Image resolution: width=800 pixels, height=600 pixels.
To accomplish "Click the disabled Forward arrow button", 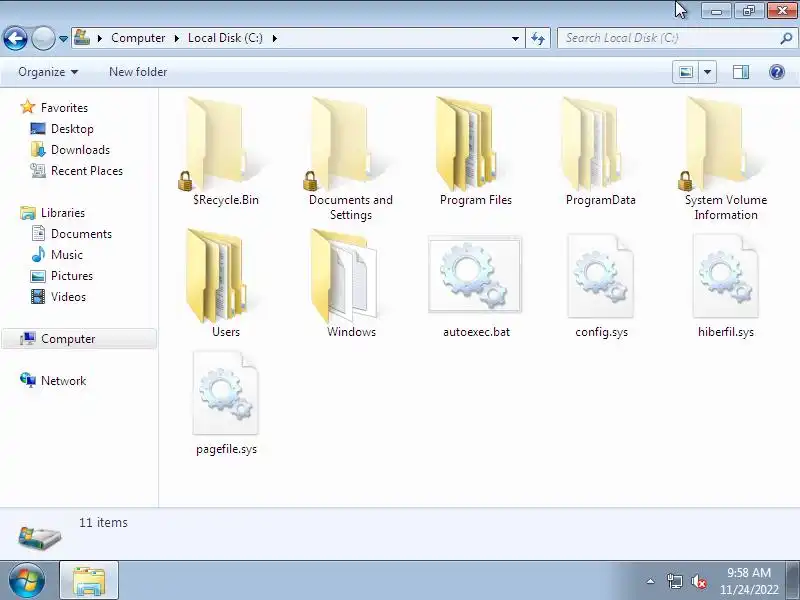I will pyautogui.click(x=43, y=38).
